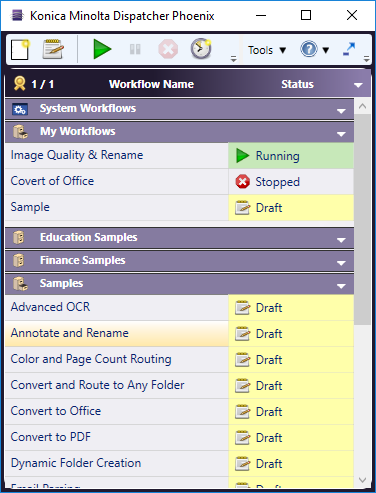Click Draft icon for Annotate and Rename
This screenshot has width=376, height=493.
242,334
